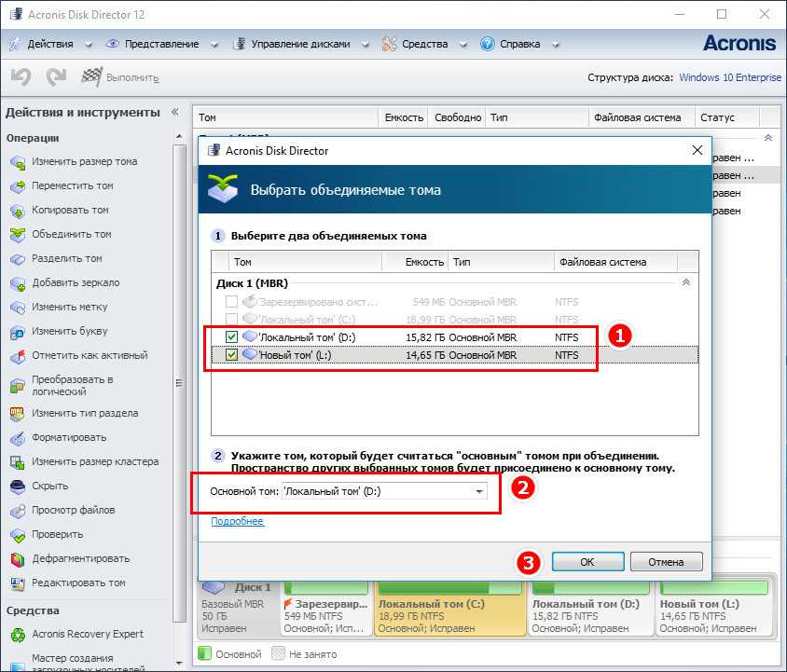Image resolution: width=787 pixels, height=672 pixels.
Task: Collapse the 'Действия и инструменты' panel
Action: [175, 112]
